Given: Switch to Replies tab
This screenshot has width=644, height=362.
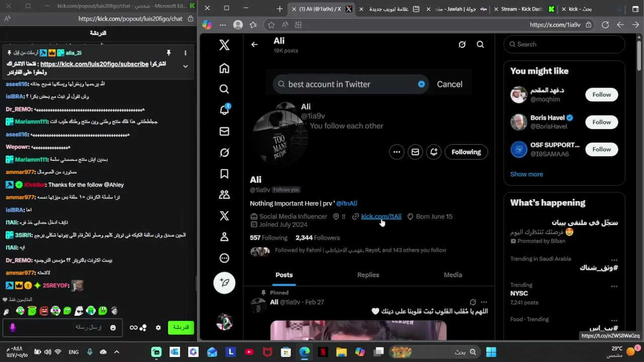Looking at the screenshot, I should tap(368, 275).
